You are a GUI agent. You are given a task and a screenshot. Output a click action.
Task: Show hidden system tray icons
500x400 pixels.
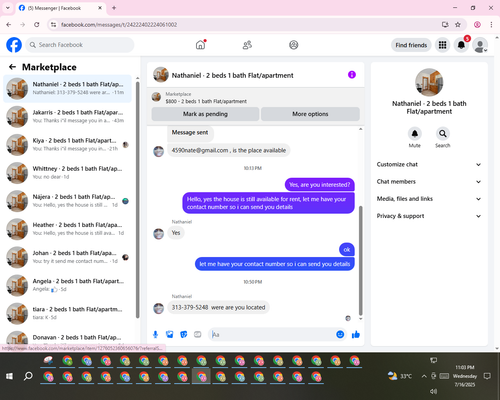tap(424, 376)
